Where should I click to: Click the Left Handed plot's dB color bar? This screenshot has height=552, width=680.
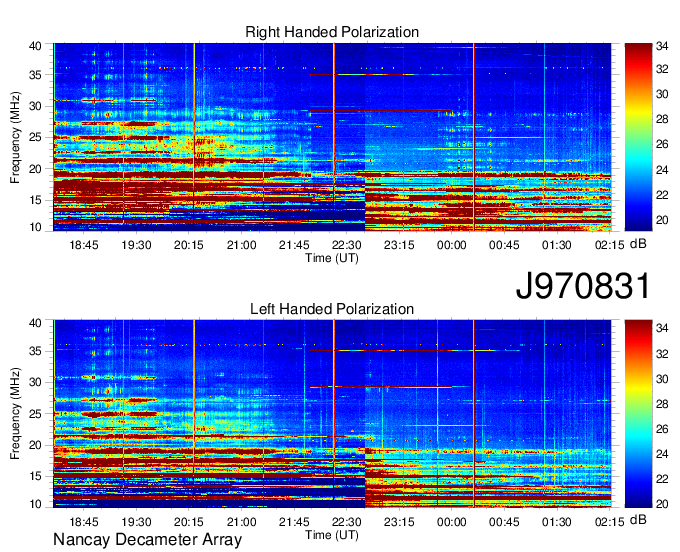pos(638,414)
